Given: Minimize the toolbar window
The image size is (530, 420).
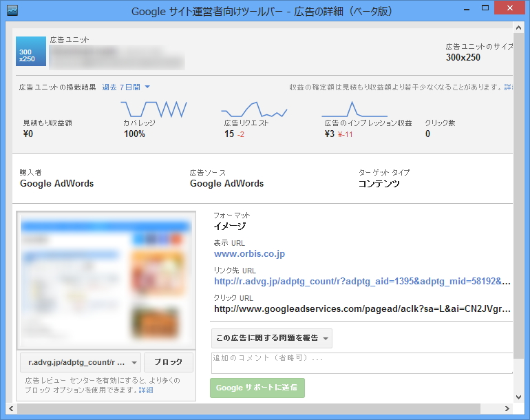Looking at the screenshot, I should pyautogui.click(x=467, y=9).
